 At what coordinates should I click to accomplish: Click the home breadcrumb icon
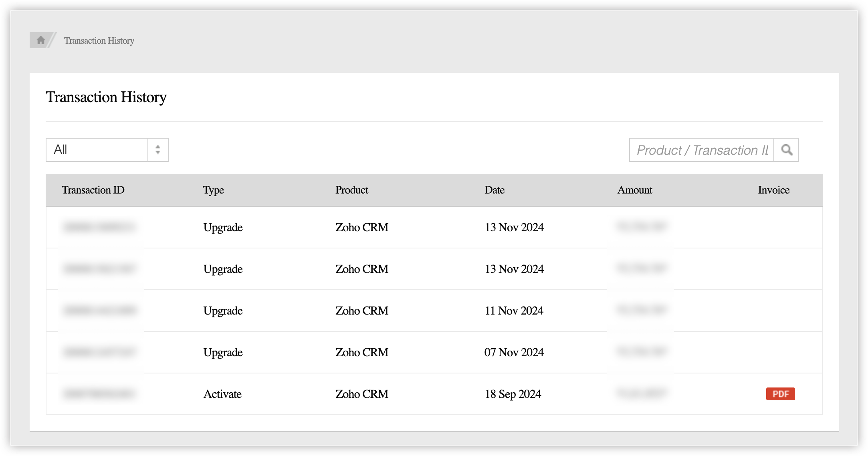(40, 40)
